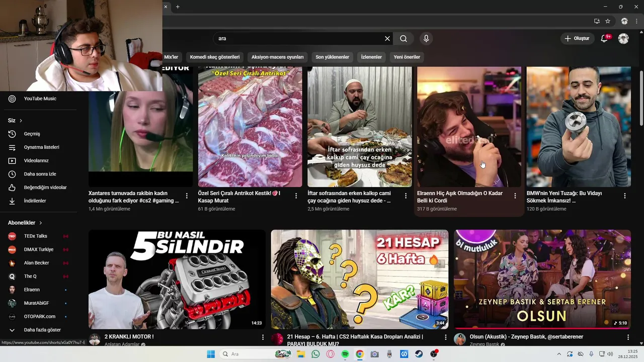Click the search magnifier button
This screenshot has width=644, height=362.
tap(404, 38)
